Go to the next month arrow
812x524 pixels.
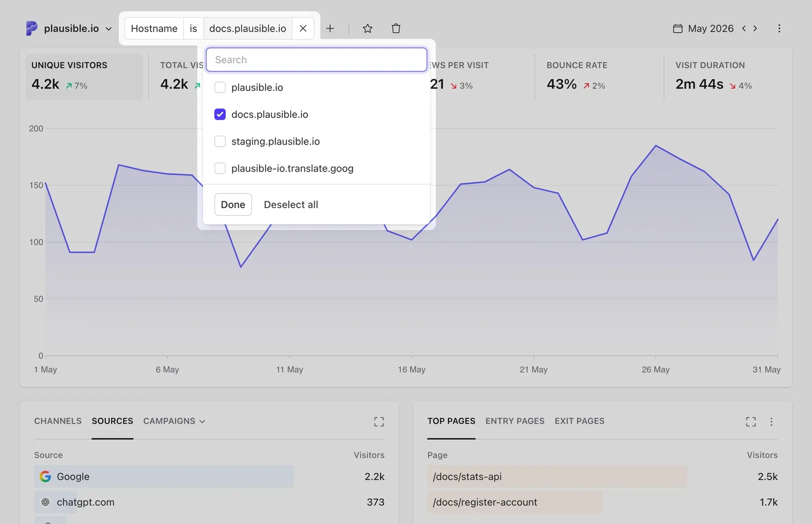[755, 28]
